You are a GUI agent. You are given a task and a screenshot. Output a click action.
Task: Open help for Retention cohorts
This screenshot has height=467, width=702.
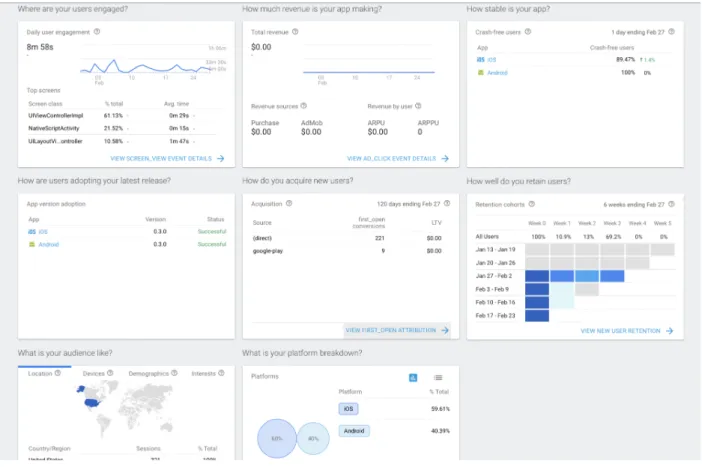click(531, 204)
